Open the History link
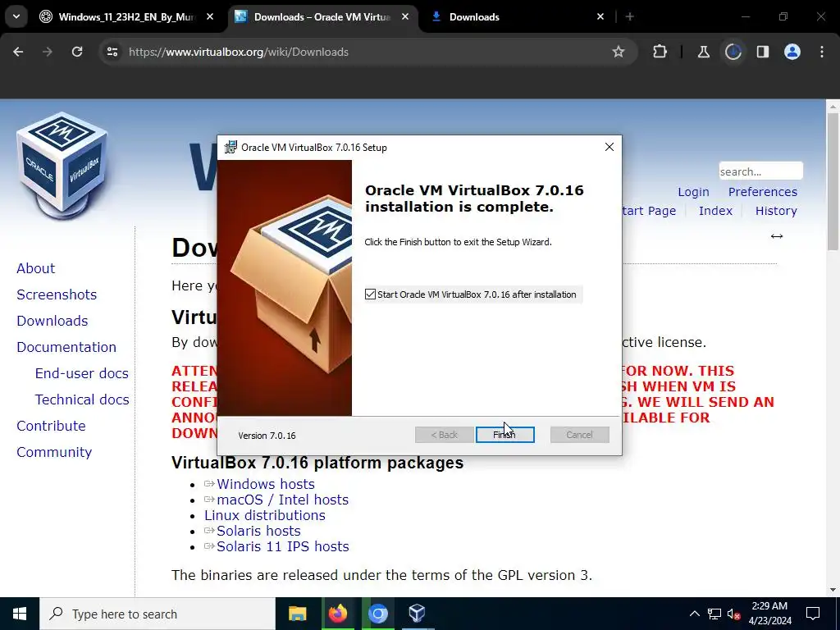 pyautogui.click(x=776, y=211)
